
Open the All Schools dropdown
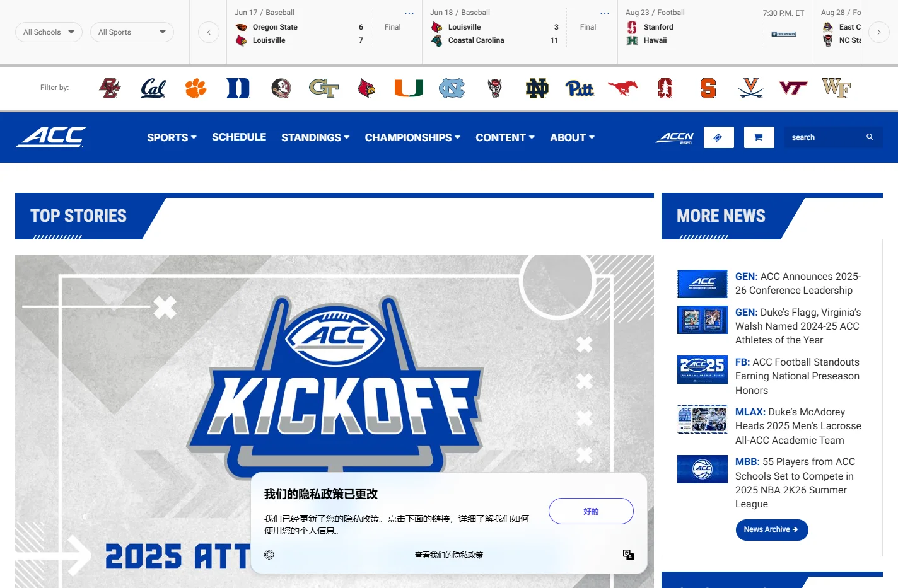pyautogui.click(x=49, y=32)
